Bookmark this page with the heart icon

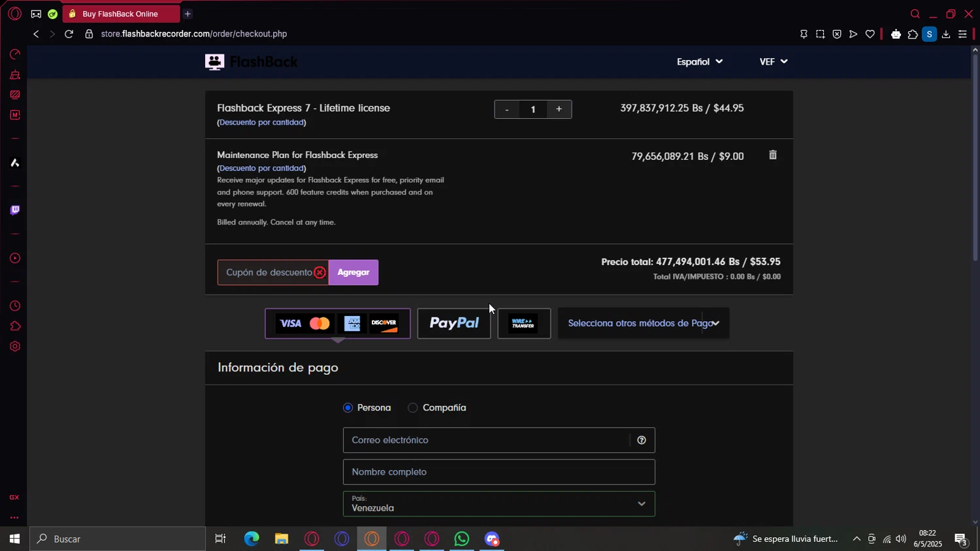tap(870, 34)
